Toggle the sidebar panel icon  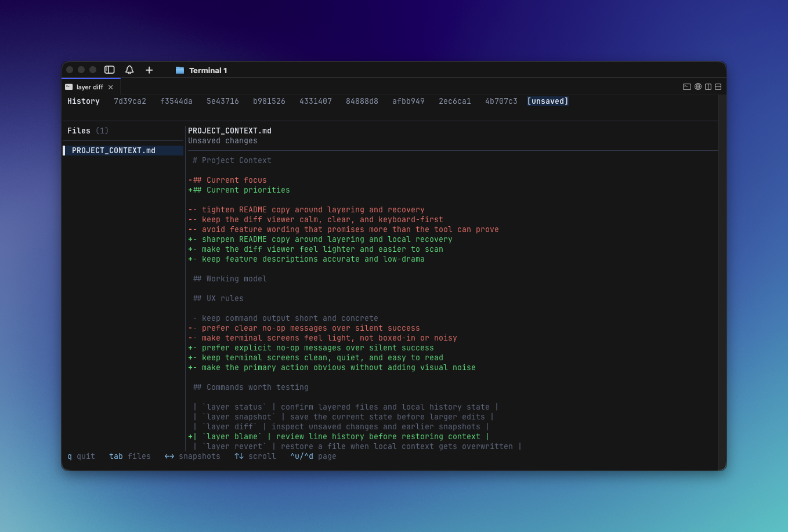coord(109,70)
